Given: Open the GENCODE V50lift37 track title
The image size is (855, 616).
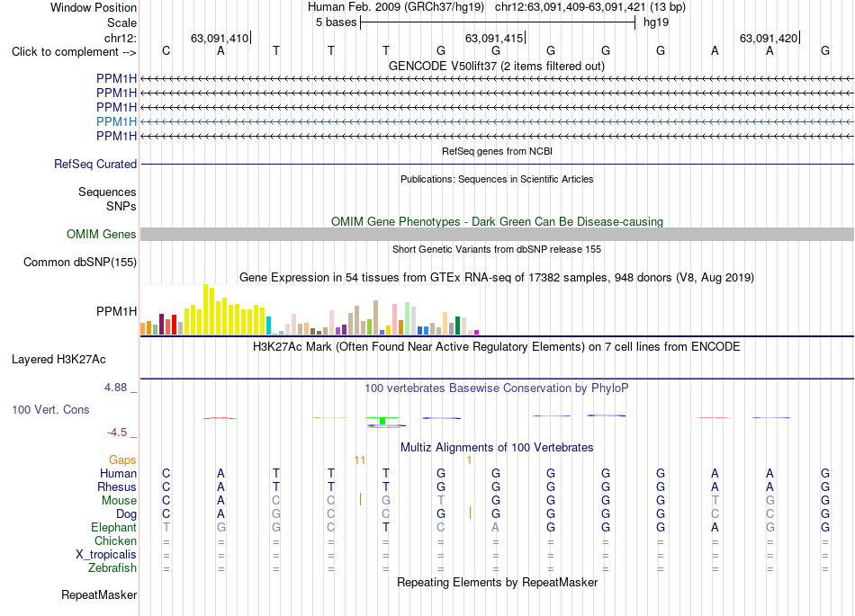Looking at the screenshot, I should point(496,66).
